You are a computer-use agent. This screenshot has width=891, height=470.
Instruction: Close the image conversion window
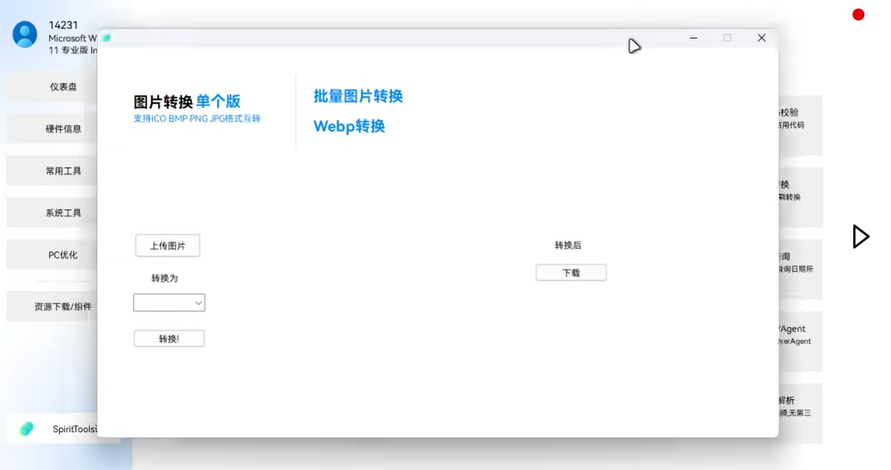pyautogui.click(x=761, y=38)
